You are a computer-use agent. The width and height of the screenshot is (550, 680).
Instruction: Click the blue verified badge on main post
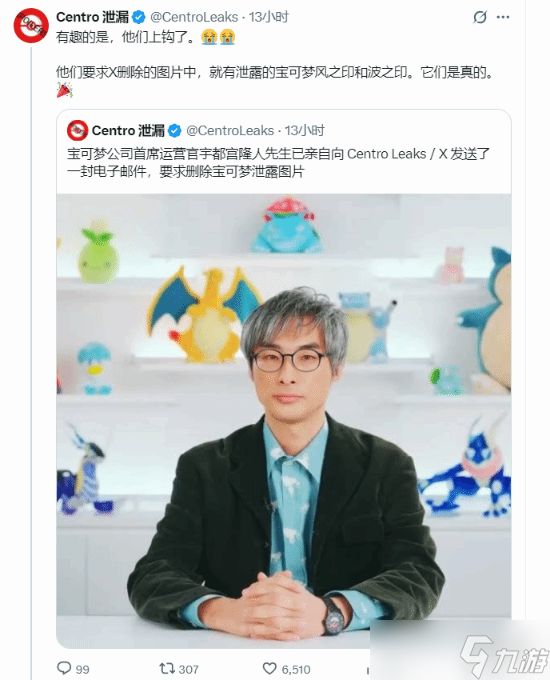tap(138, 17)
